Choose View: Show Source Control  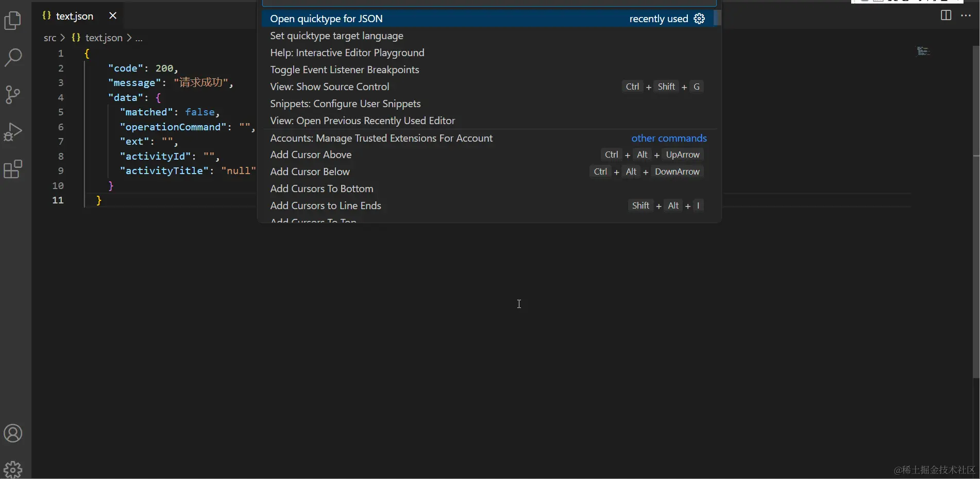(x=487, y=87)
